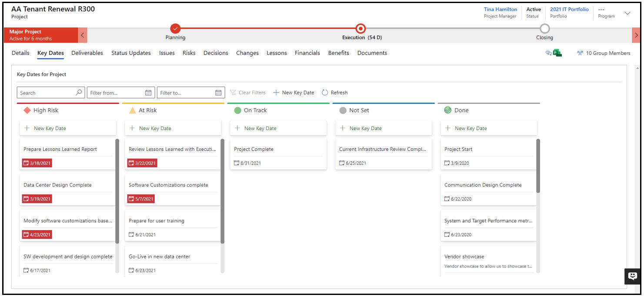Follow the 2021 IT Portfolio link
Viewport: 644px width, 298px height.
click(x=570, y=9)
